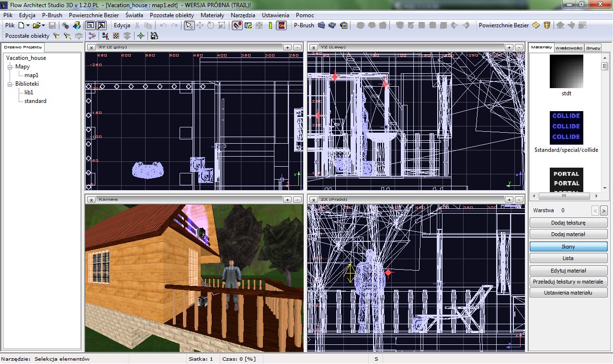The width and height of the screenshot is (613, 364).
Task: Open the Plik menu
Action: [x=8, y=15]
